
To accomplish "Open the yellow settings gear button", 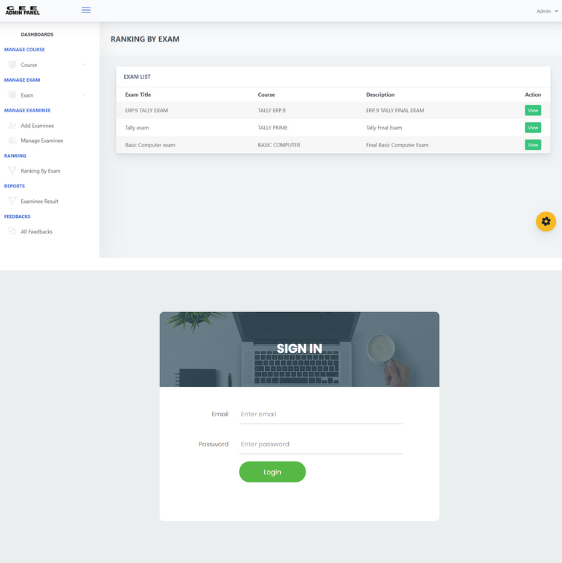I will point(546,221).
